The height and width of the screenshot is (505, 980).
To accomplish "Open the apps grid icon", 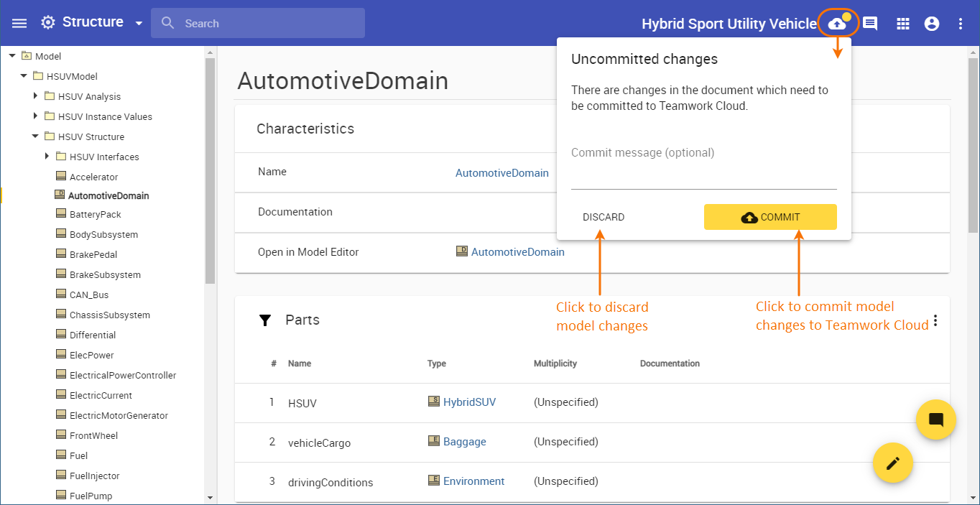I will click(903, 24).
